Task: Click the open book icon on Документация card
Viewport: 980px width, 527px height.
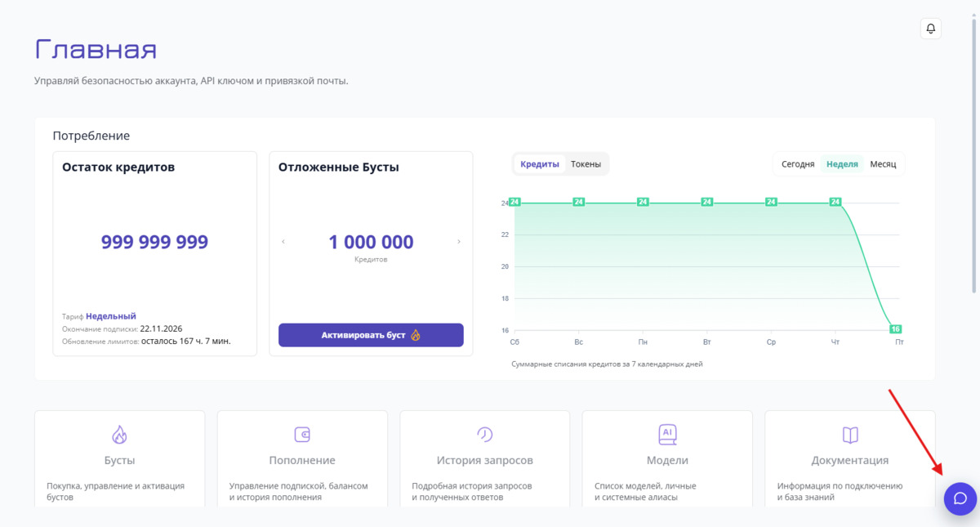Action: (x=850, y=434)
